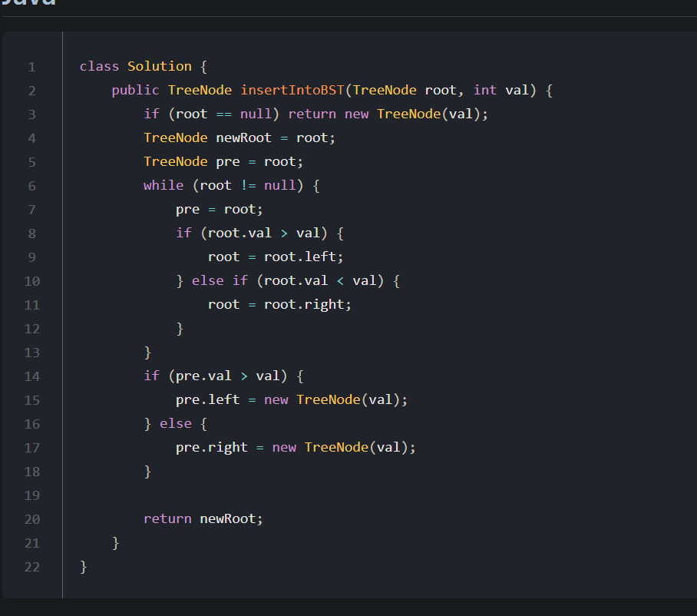
Task: Click 'pre.right = new TreeNode(val);' line
Action: (296, 448)
